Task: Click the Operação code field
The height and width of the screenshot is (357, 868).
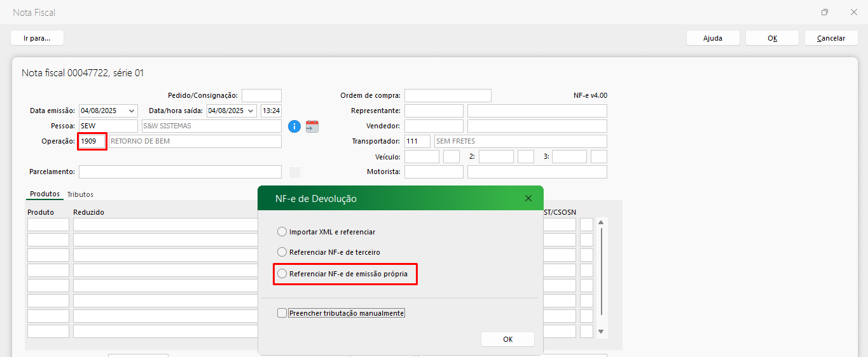Action: coord(92,141)
